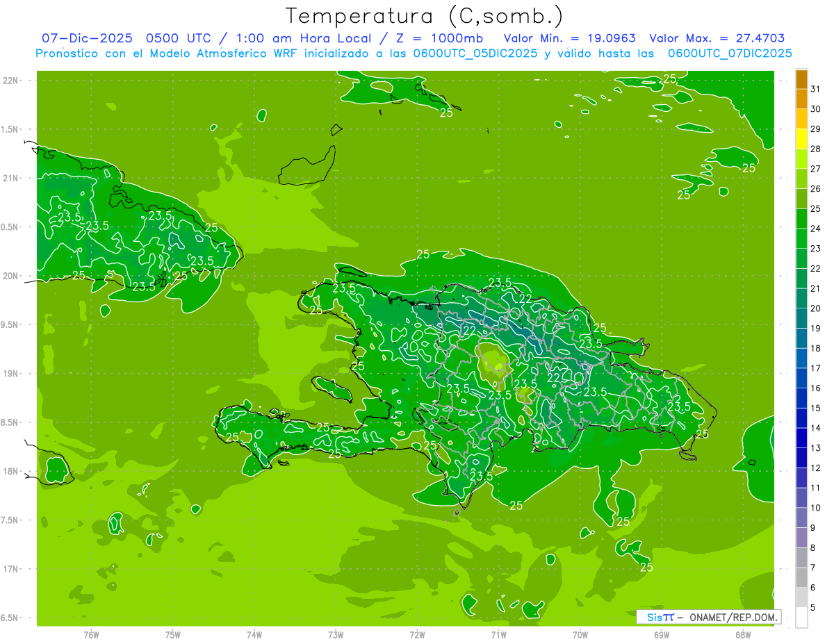Click the 'Valor Max. = 27.4703' text
This screenshot has width=834, height=644.
coord(717,38)
